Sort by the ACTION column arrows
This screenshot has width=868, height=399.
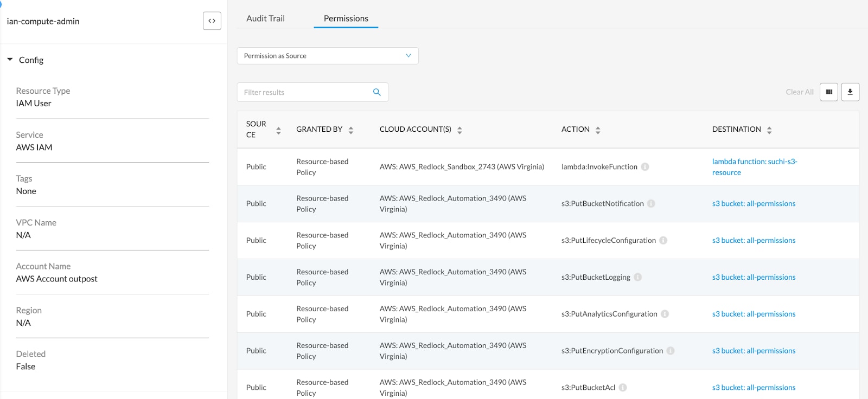click(x=598, y=130)
